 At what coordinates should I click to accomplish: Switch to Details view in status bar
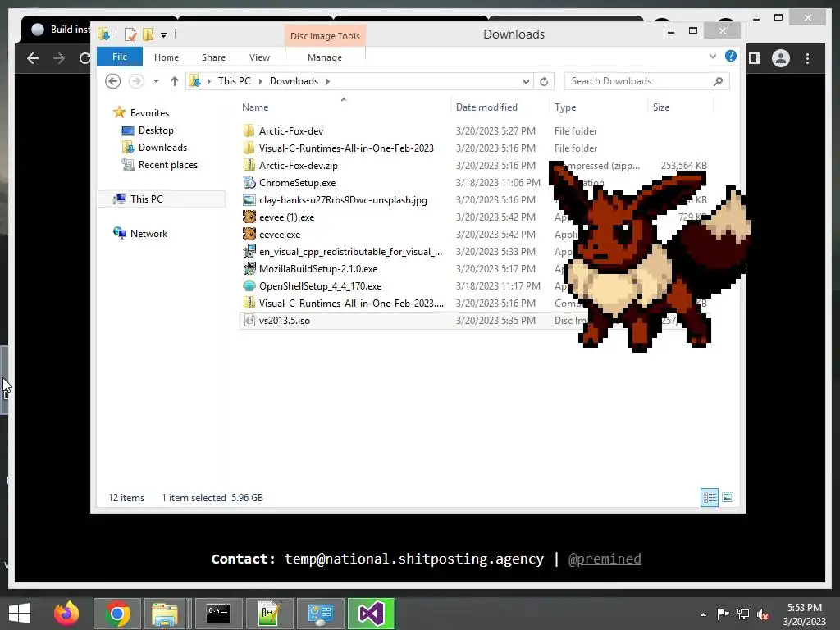pos(710,498)
